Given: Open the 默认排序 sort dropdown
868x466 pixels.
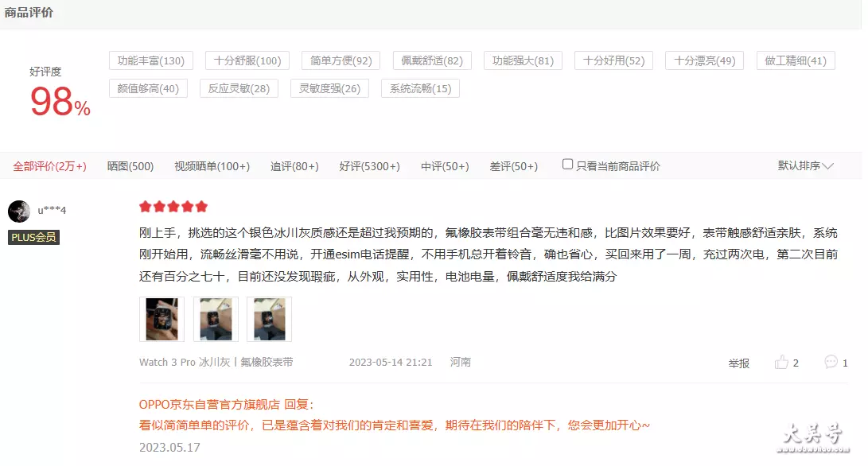Looking at the screenshot, I should (x=805, y=165).
